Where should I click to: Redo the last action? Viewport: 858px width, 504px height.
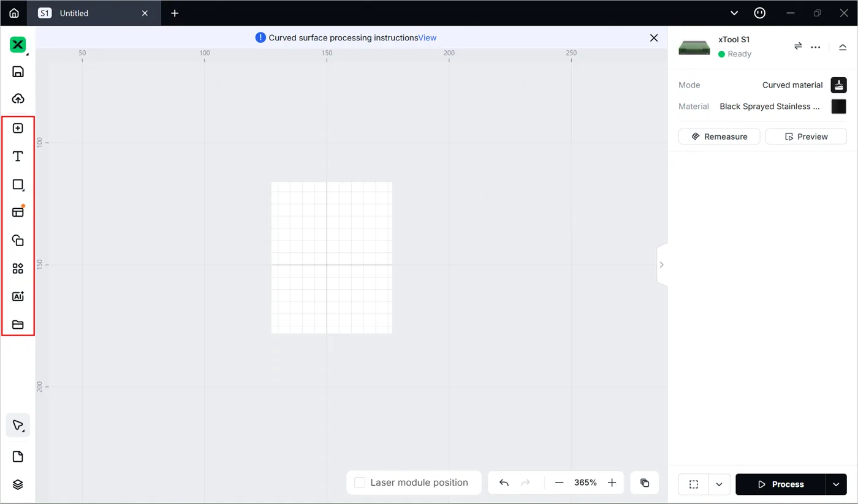point(525,483)
